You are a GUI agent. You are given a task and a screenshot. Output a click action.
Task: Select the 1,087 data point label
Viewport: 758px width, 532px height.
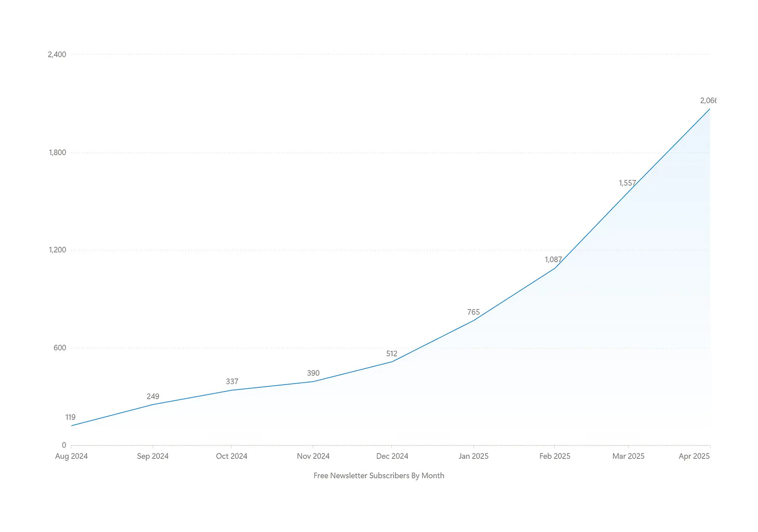click(x=553, y=259)
